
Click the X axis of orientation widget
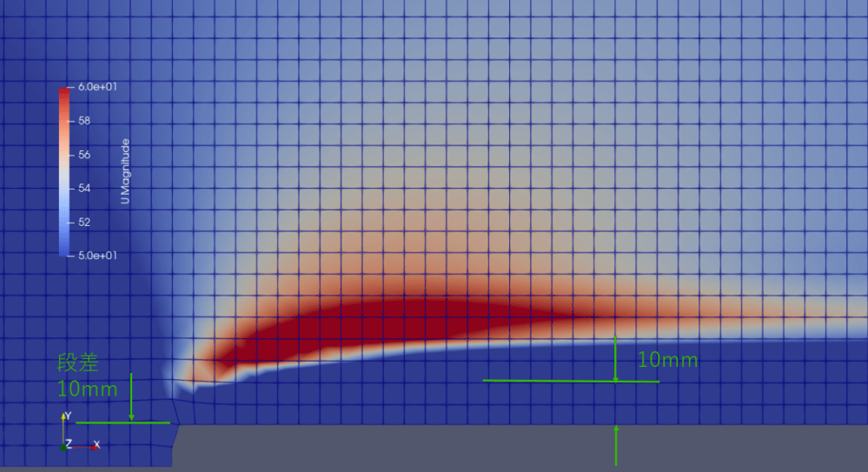[85, 446]
